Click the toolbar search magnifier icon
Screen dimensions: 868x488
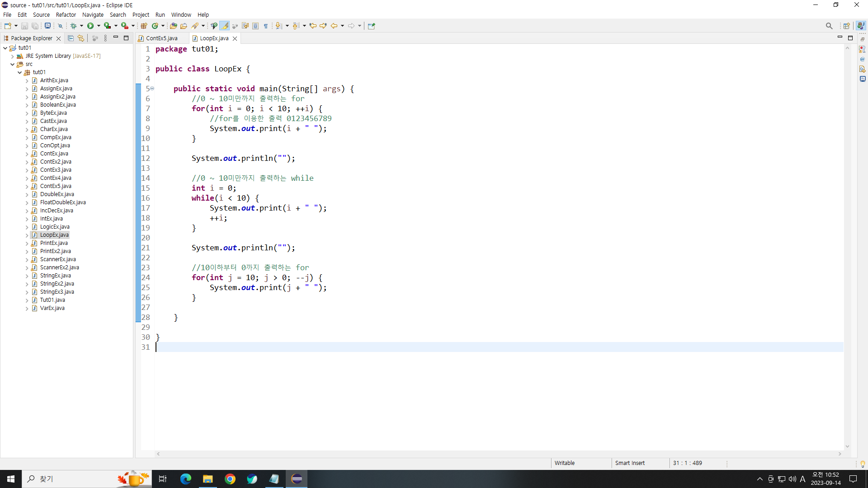pyautogui.click(x=829, y=26)
